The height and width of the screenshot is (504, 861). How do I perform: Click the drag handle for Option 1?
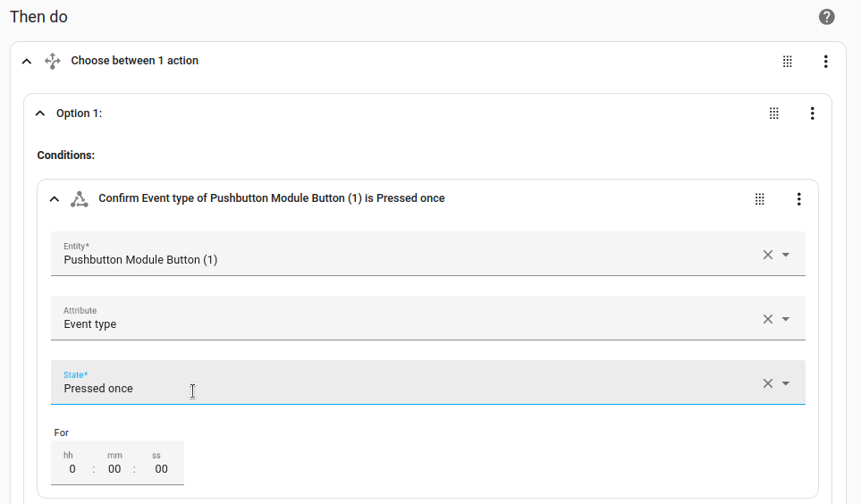click(774, 113)
